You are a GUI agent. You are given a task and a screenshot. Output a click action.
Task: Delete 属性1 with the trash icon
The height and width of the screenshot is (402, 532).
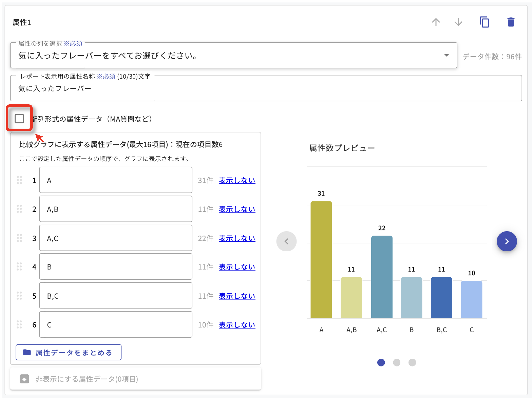coord(511,22)
